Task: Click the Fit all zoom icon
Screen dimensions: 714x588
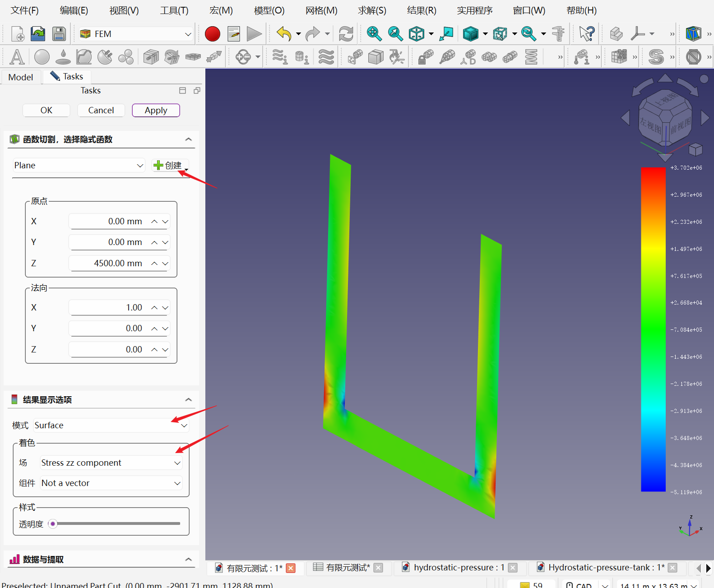Action: [x=374, y=34]
